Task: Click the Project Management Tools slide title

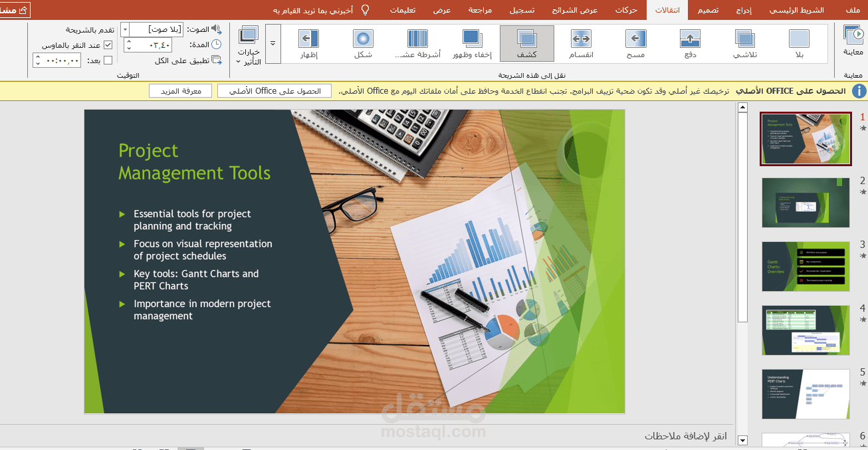Action: [x=195, y=162]
